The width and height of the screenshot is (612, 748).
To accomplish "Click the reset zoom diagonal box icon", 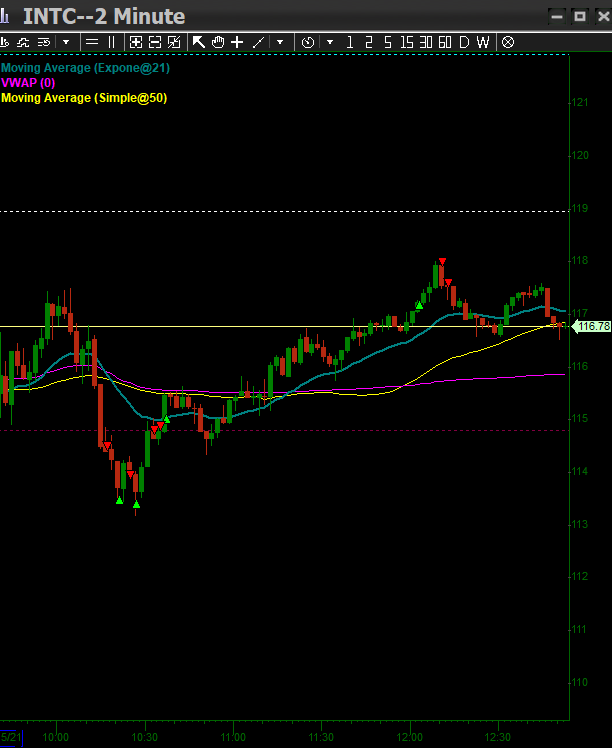I will (x=174, y=42).
